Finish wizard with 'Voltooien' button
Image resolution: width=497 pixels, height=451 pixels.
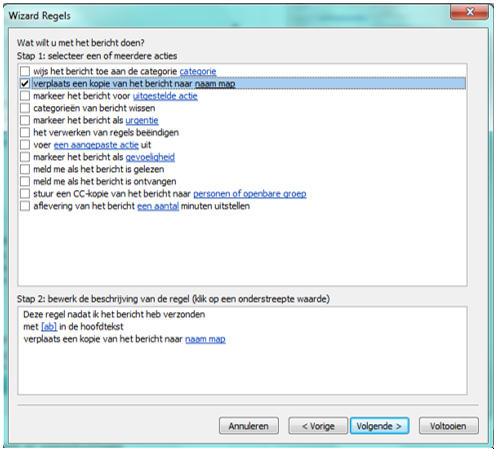tap(449, 426)
